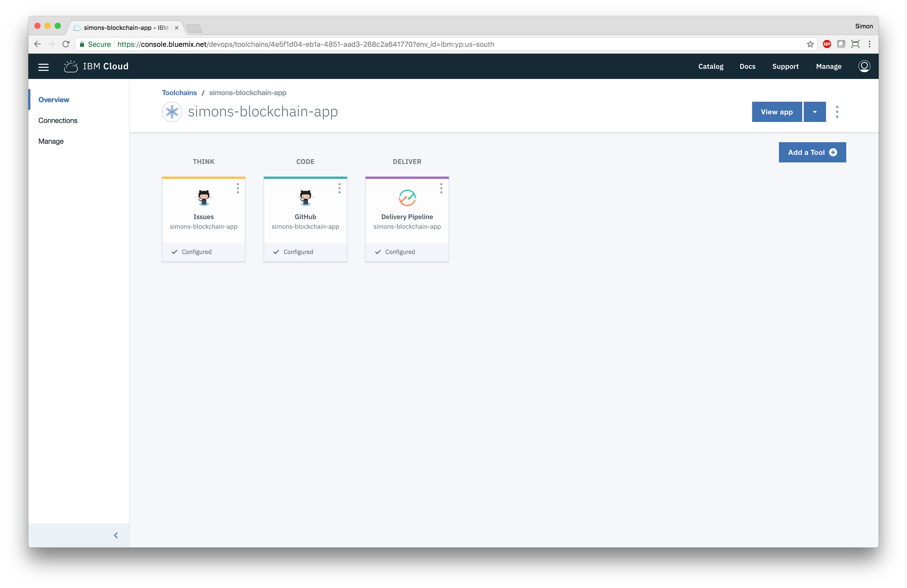The height and width of the screenshot is (588, 907).
Task: Toggle the Configured checkmark on Issues
Action: click(x=174, y=252)
